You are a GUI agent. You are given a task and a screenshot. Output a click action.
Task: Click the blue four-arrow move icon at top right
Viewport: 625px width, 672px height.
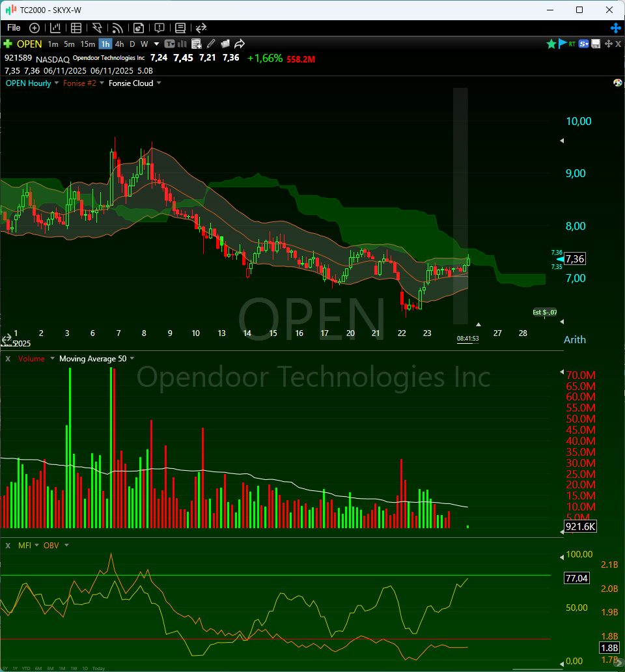coord(616,28)
